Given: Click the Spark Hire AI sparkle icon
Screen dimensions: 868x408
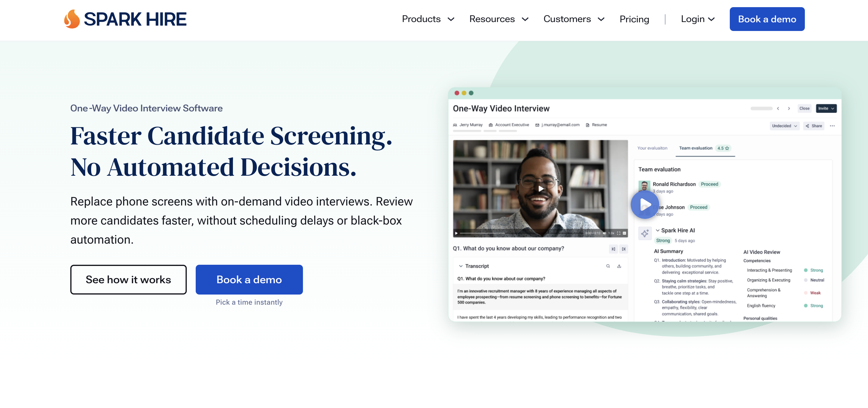Looking at the screenshot, I should [x=645, y=233].
